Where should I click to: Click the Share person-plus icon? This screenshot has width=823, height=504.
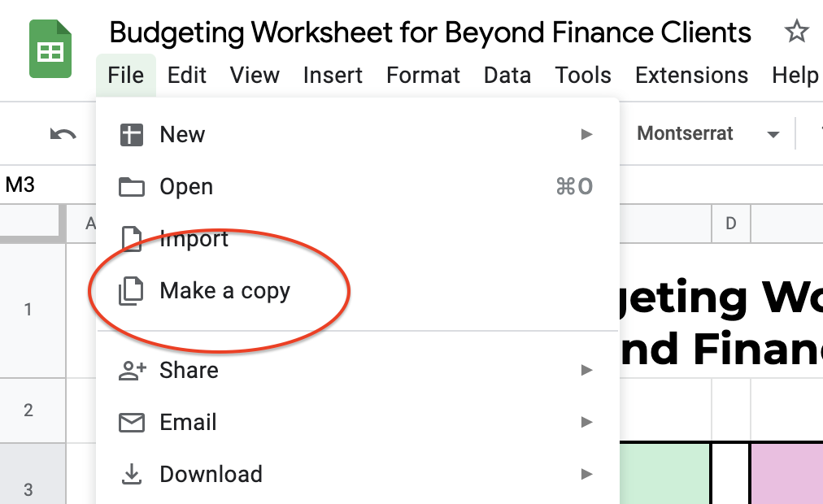point(133,370)
